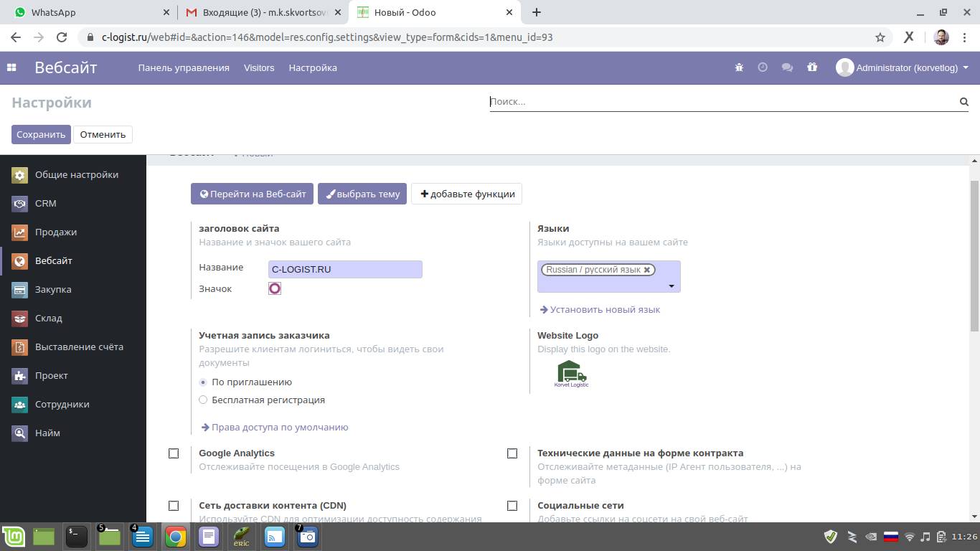980x551 pixels.
Task: Open Chrome from the taskbar
Action: click(176, 537)
